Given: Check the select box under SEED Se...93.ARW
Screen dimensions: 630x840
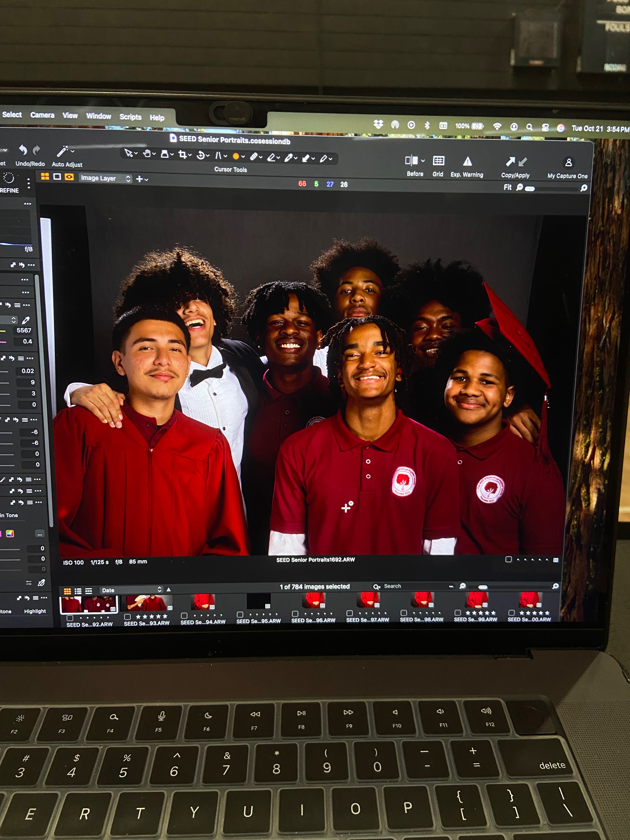Looking at the screenshot, I should 127,616.
